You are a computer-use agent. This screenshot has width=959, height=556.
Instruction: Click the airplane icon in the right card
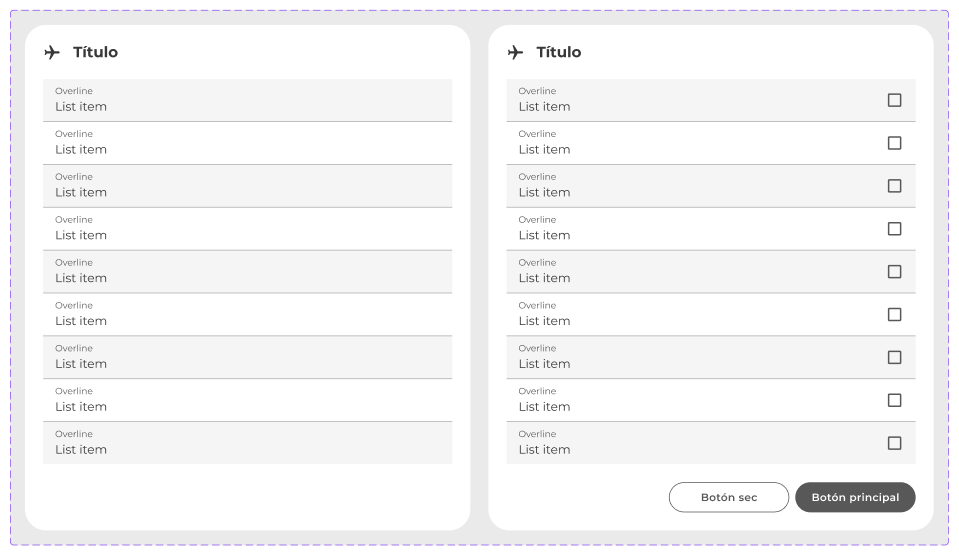(515, 52)
